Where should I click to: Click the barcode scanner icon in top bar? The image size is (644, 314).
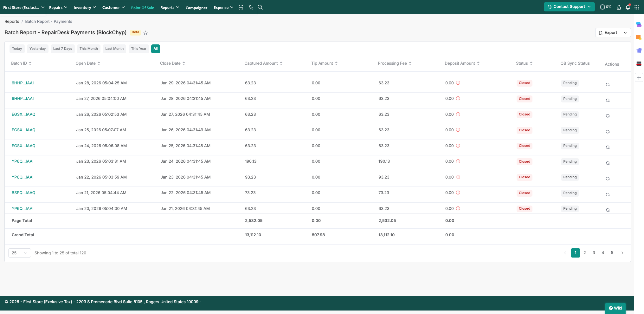(x=241, y=7)
